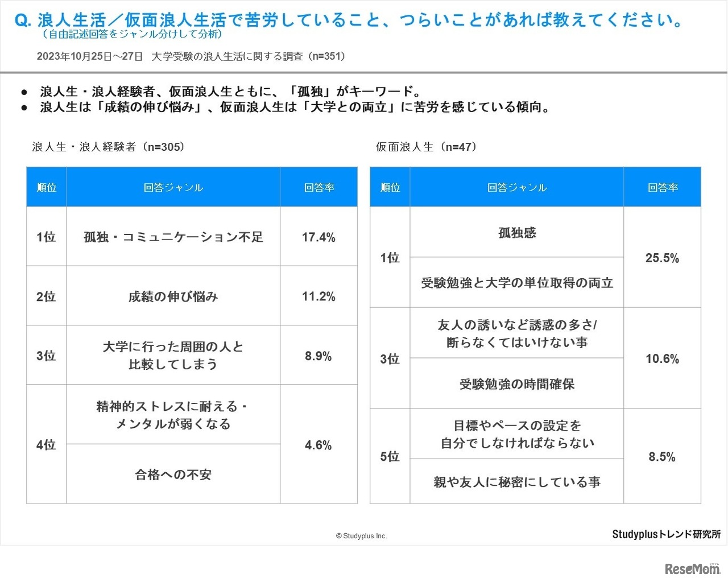Screen dimensions: 728x582
Task: Expand the 合格への不安 row
Action: click(173, 475)
